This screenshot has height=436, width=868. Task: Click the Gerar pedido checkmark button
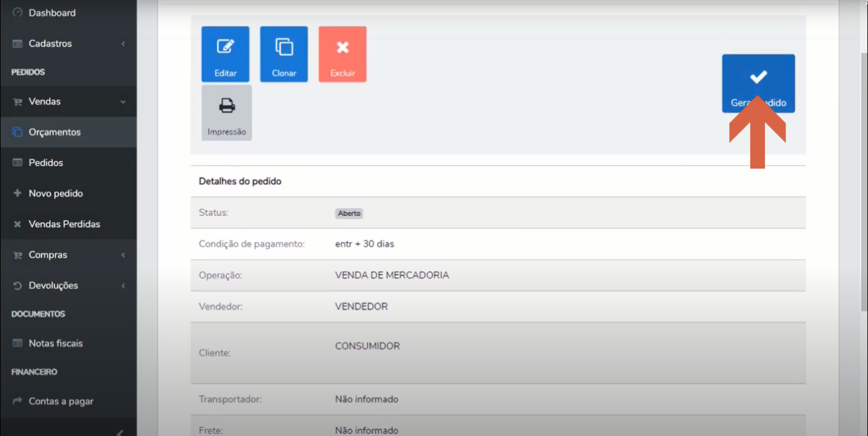pyautogui.click(x=758, y=84)
